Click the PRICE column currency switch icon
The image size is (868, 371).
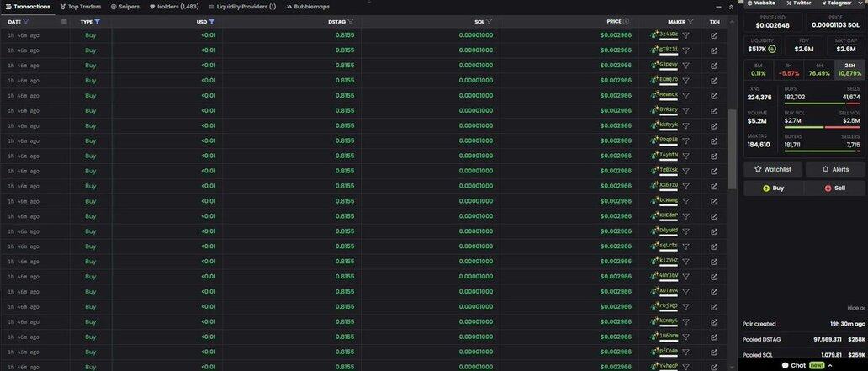tap(627, 22)
